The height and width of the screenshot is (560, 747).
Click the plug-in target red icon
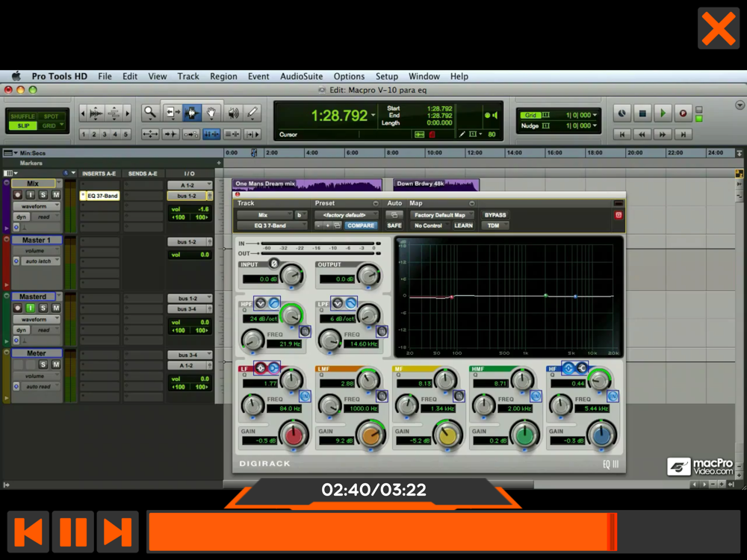(619, 215)
